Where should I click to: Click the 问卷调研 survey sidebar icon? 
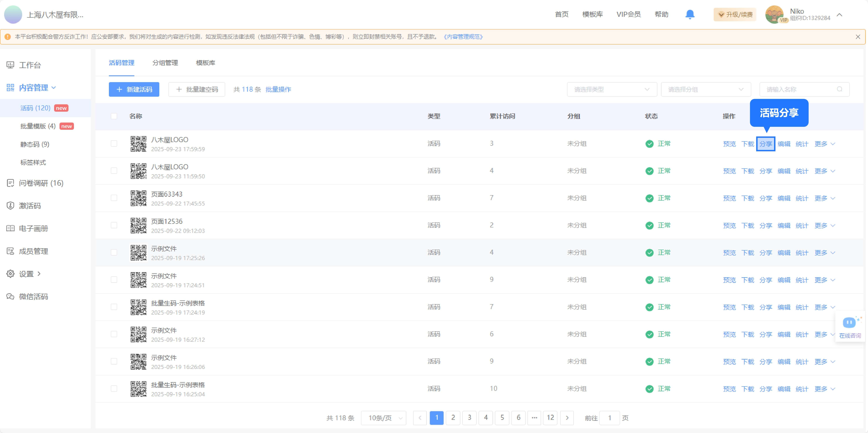pyautogui.click(x=10, y=183)
